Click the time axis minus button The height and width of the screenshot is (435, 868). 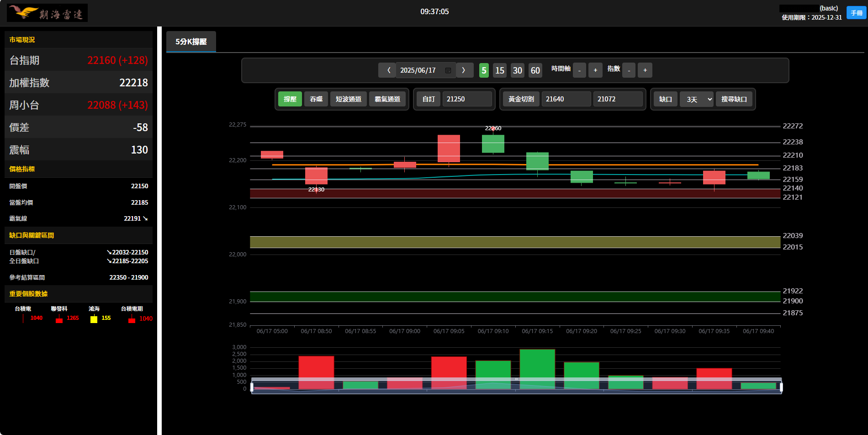click(579, 70)
